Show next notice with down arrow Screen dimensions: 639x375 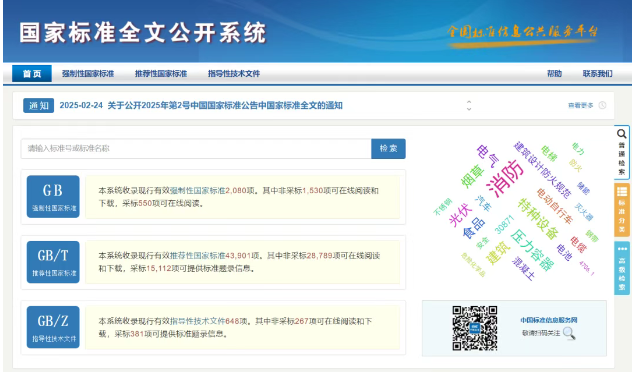point(469,109)
